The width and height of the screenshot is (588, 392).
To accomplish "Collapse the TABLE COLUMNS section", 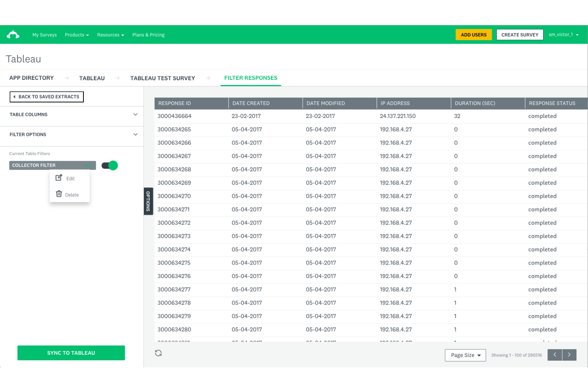I will click(x=135, y=114).
